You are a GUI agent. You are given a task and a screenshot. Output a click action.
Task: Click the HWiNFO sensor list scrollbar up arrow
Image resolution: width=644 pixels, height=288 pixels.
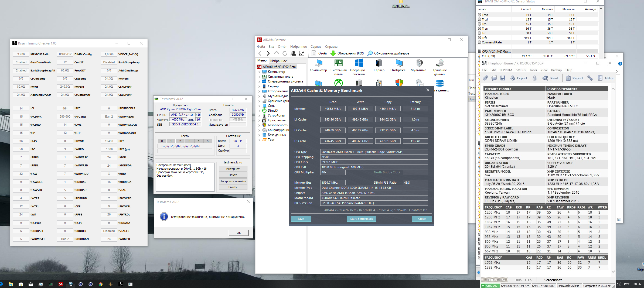click(601, 9)
